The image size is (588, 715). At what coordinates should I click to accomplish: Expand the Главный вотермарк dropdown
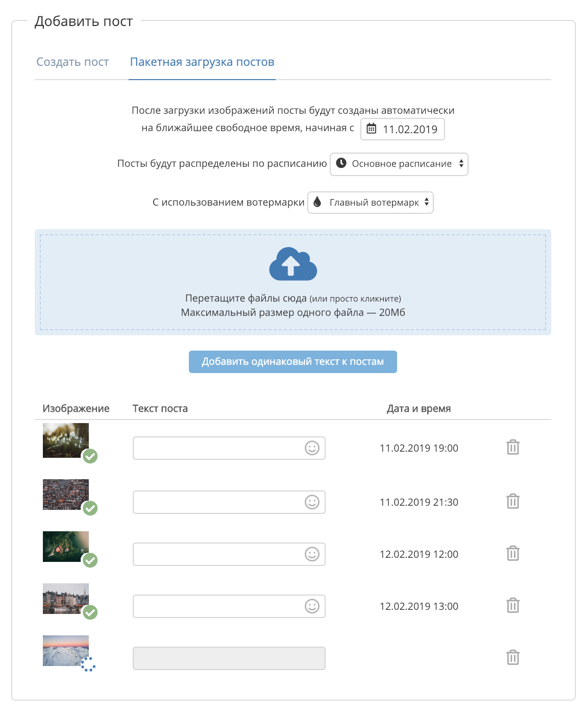click(x=371, y=203)
